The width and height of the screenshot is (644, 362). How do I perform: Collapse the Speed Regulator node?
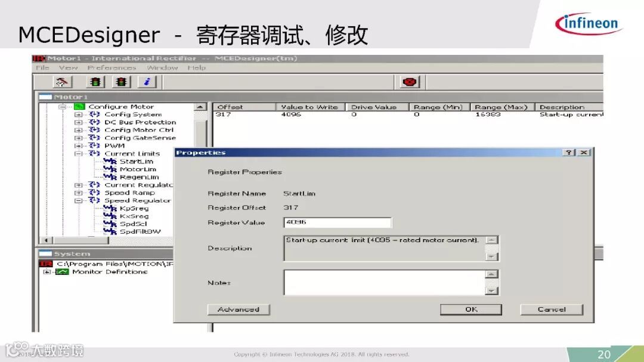(x=78, y=200)
